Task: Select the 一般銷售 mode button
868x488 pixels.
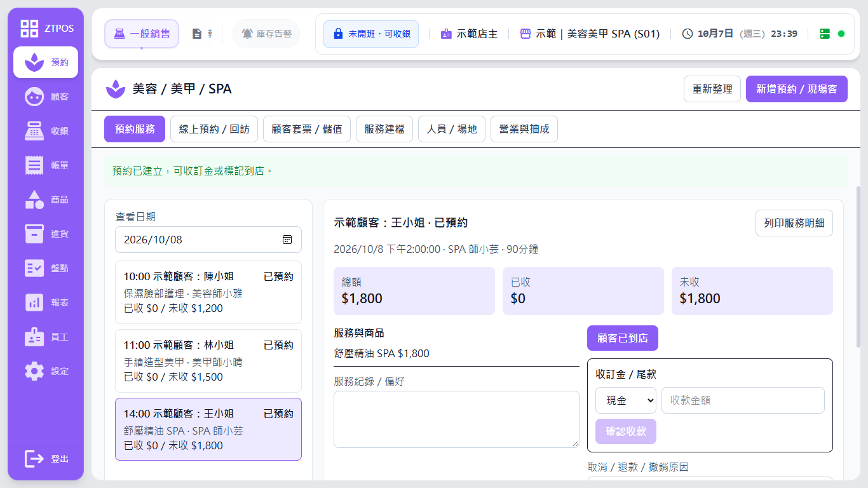Action: (142, 34)
